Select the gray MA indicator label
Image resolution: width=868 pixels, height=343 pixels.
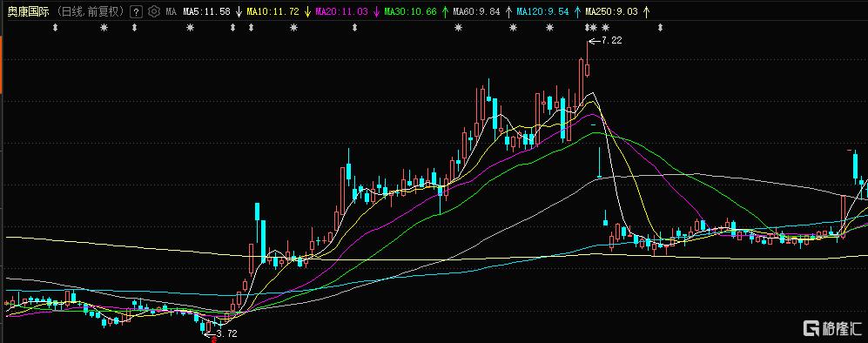point(171,11)
